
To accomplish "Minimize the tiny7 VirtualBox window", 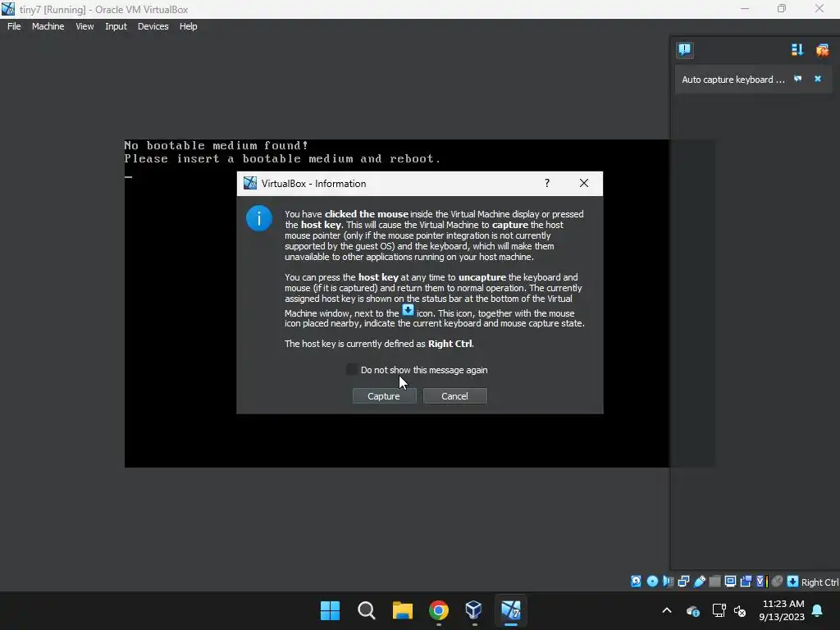I will 745,9.
